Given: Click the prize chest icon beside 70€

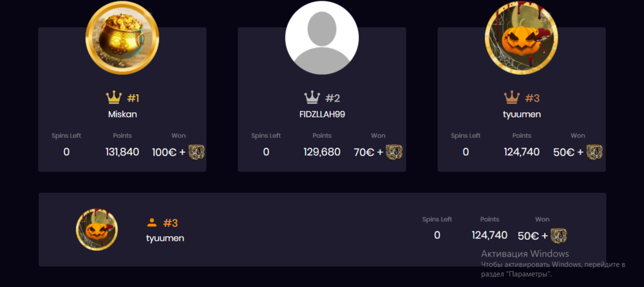Looking at the screenshot, I should (x=394, y=152).
